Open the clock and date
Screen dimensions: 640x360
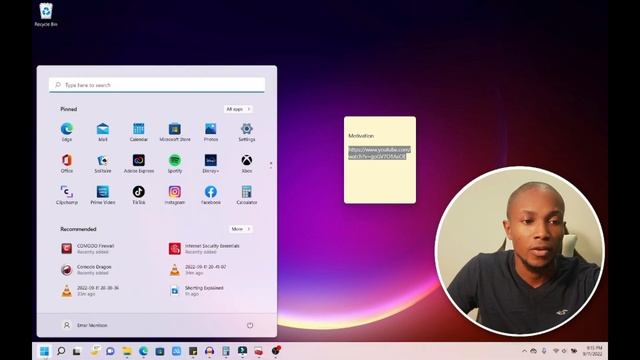point(593,351)
